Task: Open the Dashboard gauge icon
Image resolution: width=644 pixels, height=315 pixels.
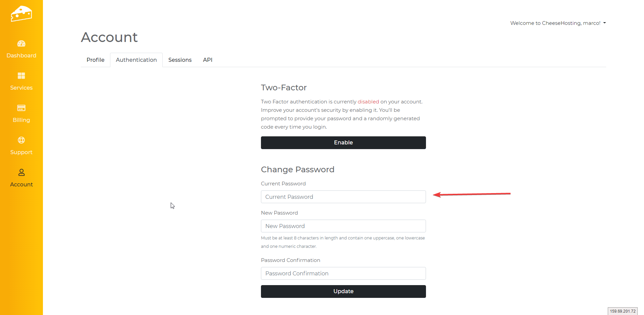Action: click(x=21, y=44)
